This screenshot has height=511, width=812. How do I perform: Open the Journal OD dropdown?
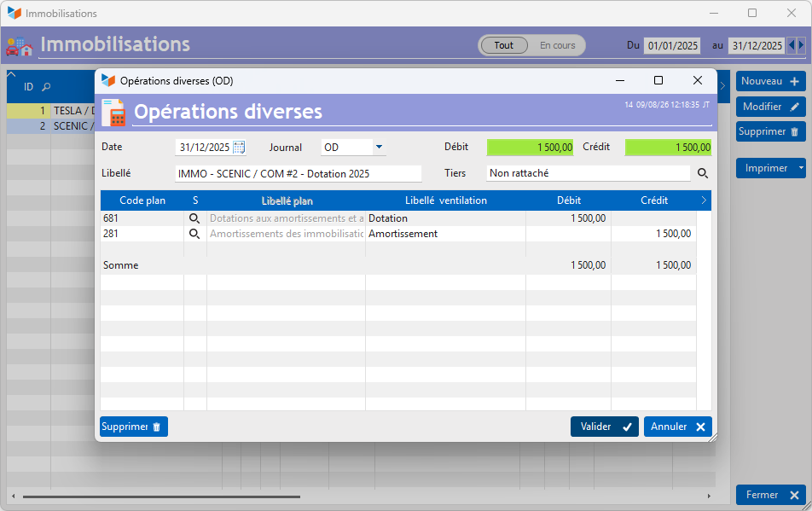pos(379,147)
